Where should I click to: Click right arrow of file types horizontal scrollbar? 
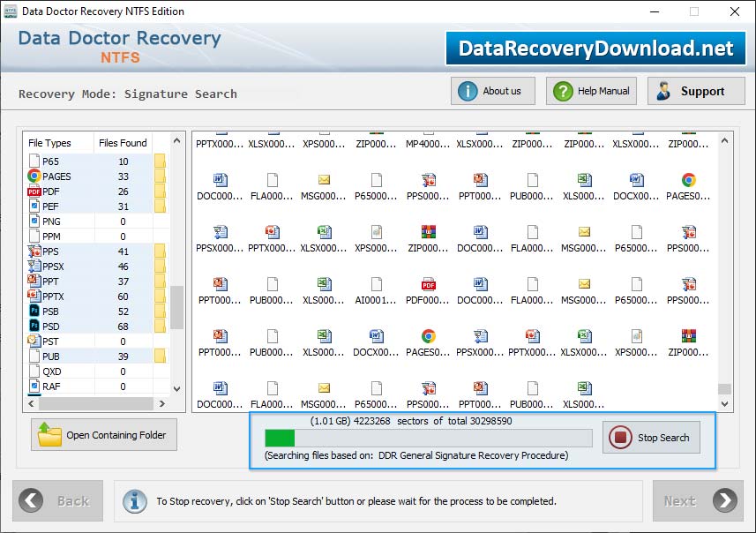(162, 404)
